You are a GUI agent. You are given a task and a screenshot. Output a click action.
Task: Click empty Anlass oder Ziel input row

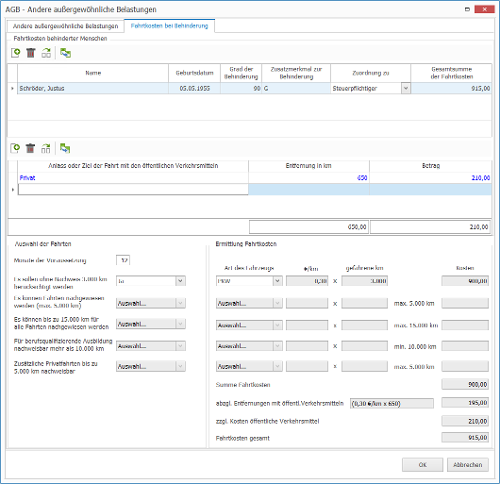[x=133, y=189]
